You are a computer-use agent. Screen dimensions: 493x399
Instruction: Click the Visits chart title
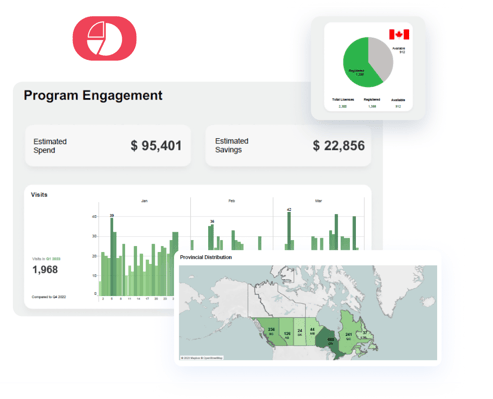pyautogui.click(x=39, y=195)
